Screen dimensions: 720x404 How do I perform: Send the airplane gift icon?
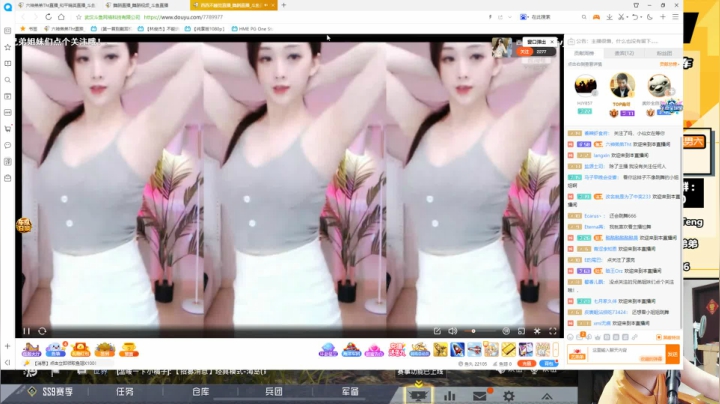point(474,350)
